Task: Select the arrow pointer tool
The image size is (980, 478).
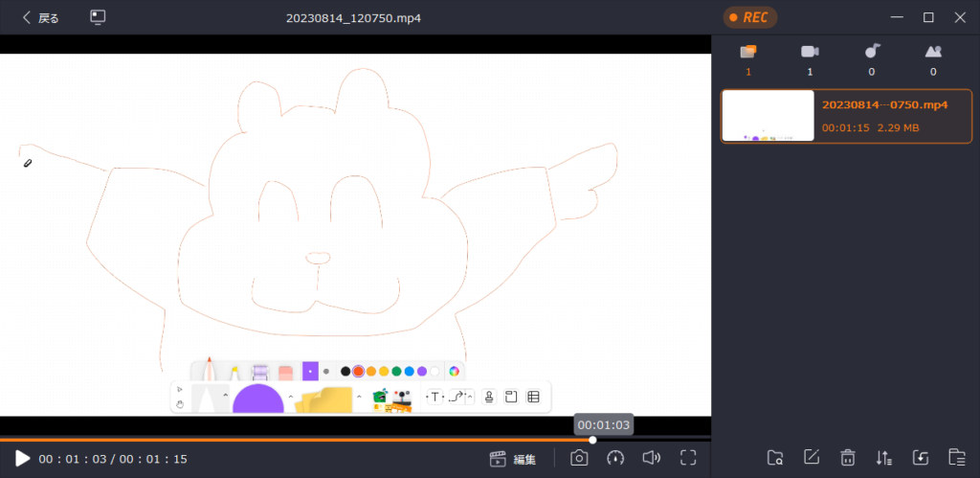Action: coord(180,389)
